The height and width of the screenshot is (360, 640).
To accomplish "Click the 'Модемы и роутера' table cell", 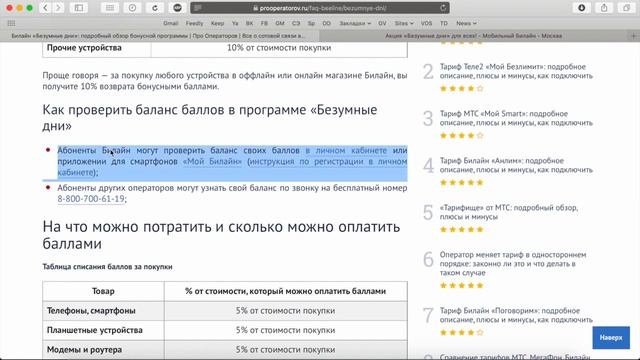I will pyautogui.click(x=103, y=350).
